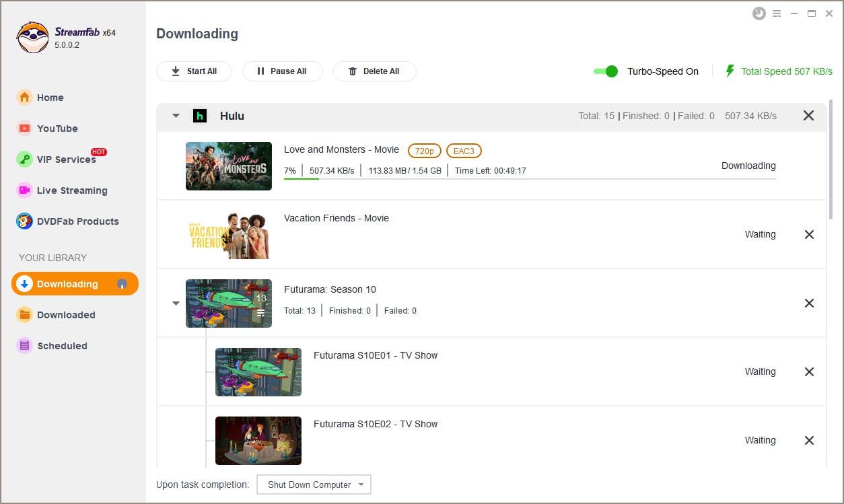Remove Futurama S10E01 from the queue
The image size is (844, 504).
pos(809,372)
